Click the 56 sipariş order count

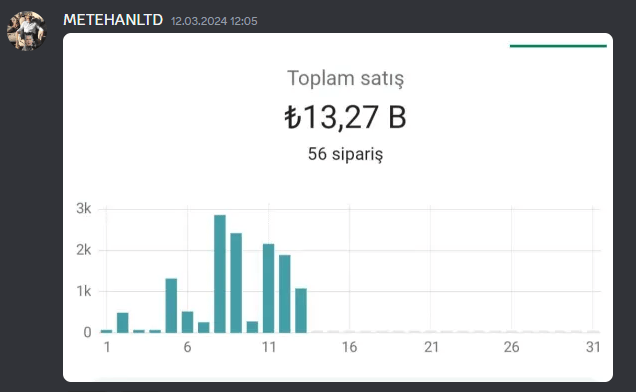pos(345,154)
